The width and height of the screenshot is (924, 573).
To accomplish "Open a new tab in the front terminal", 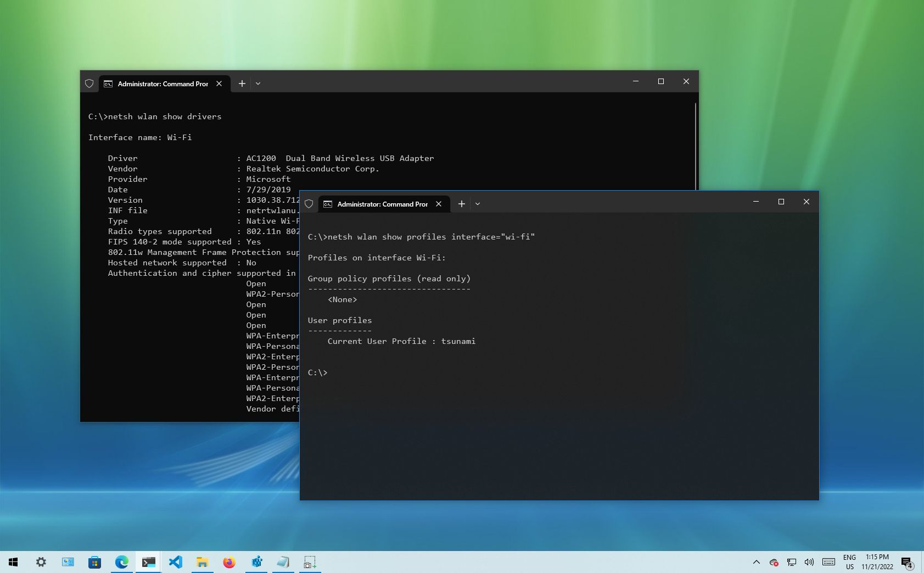I will 461,204.
